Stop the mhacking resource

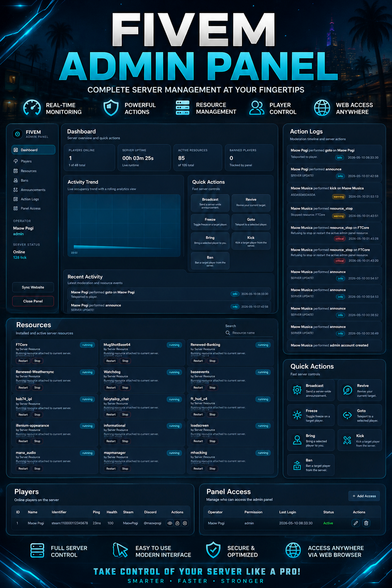coord(212,469)
